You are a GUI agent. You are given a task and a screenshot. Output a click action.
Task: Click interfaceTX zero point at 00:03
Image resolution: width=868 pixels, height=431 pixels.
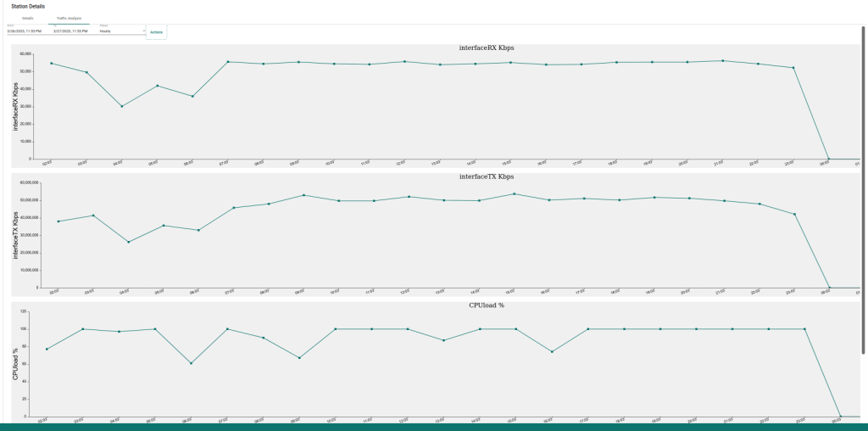pos(829,288)
